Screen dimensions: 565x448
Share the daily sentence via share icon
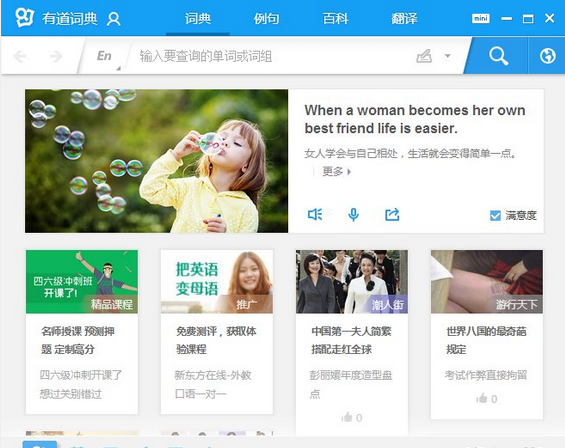click(392, 214)
